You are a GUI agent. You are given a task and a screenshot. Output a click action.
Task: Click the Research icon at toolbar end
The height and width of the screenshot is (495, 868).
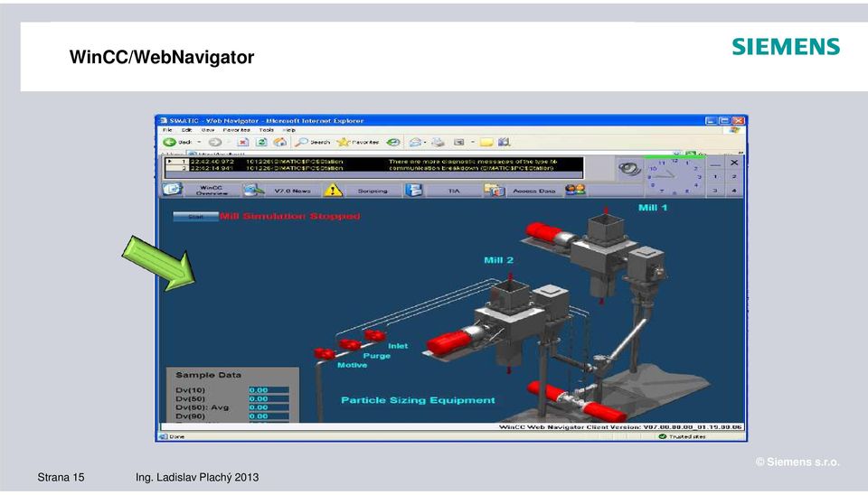(504, 142)
